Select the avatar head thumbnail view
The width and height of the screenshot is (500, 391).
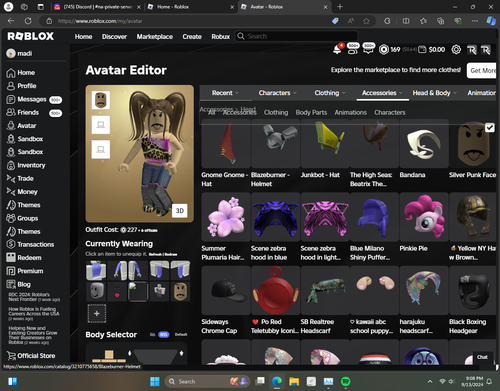click(101, 100)
